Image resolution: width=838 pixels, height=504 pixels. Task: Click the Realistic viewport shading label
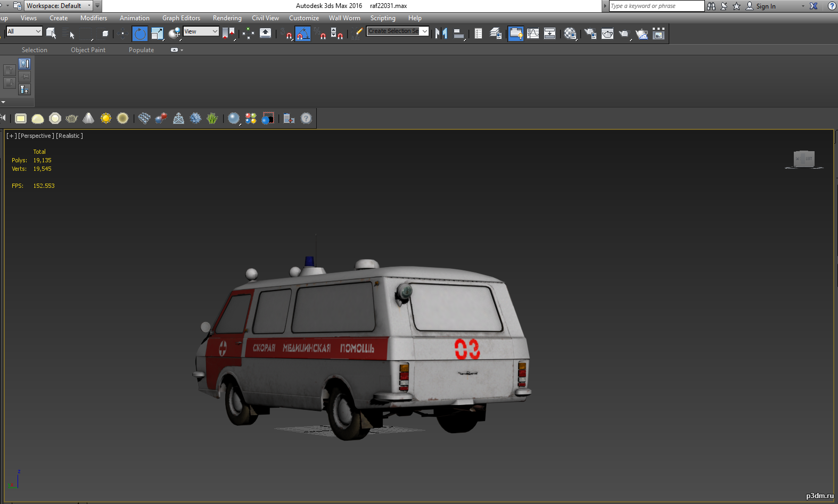(x=70, y=136)
